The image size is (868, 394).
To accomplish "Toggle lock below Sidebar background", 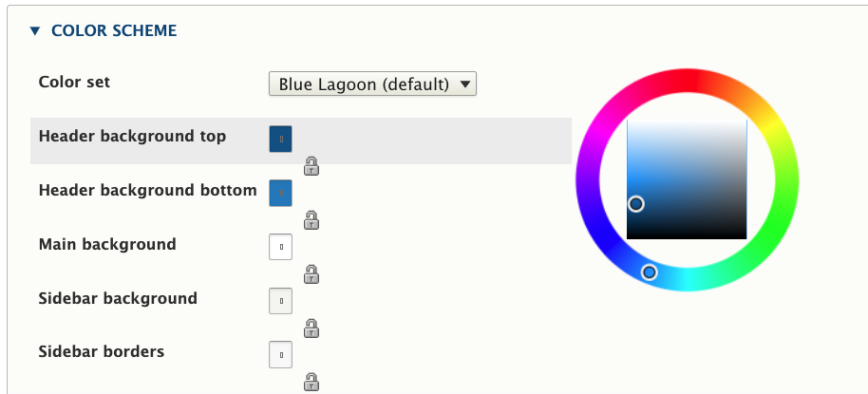I will tap(311, 328).
